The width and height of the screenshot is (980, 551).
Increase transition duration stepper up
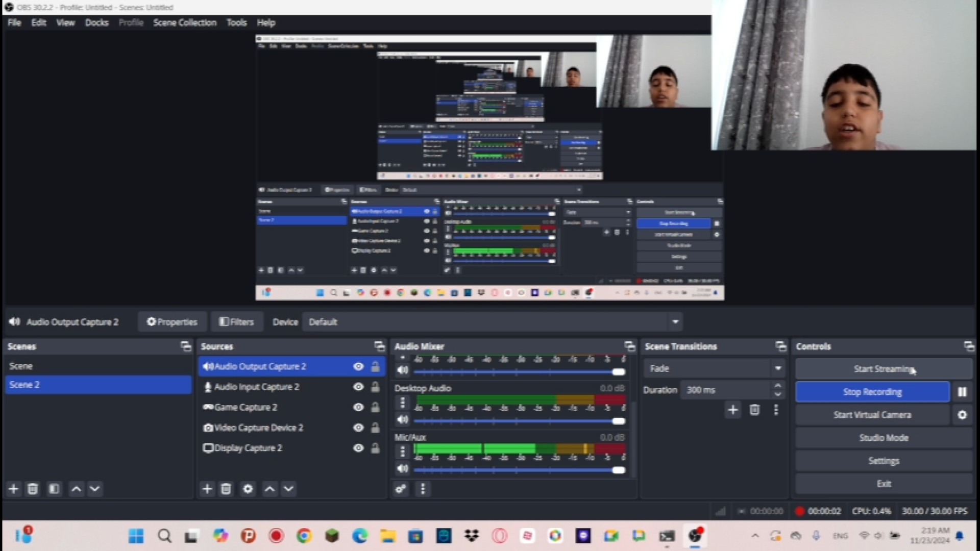point(777,385)
